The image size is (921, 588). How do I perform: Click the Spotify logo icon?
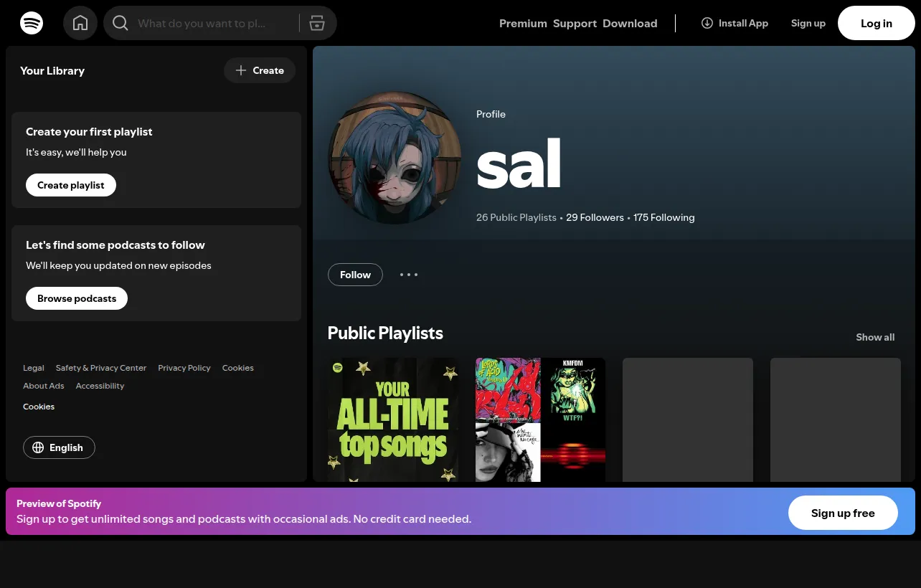(32, 23)
